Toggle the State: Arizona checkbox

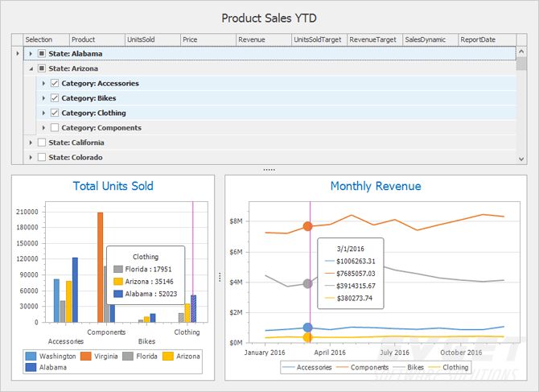point(42,68)
